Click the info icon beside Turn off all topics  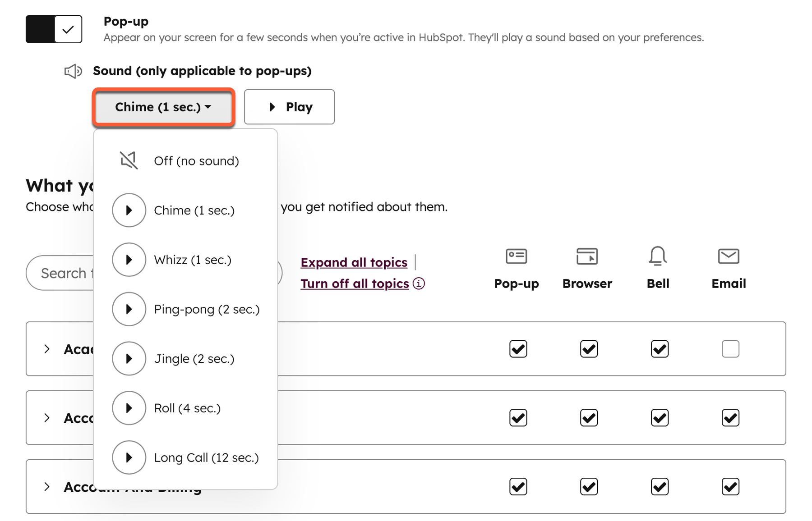tap(419, 283)
